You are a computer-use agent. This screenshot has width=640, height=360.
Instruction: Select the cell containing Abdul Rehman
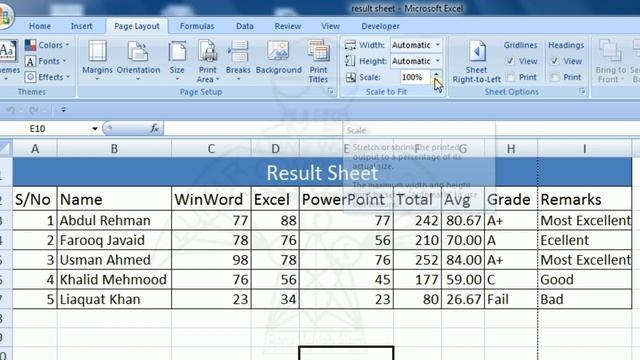(114, 220)
